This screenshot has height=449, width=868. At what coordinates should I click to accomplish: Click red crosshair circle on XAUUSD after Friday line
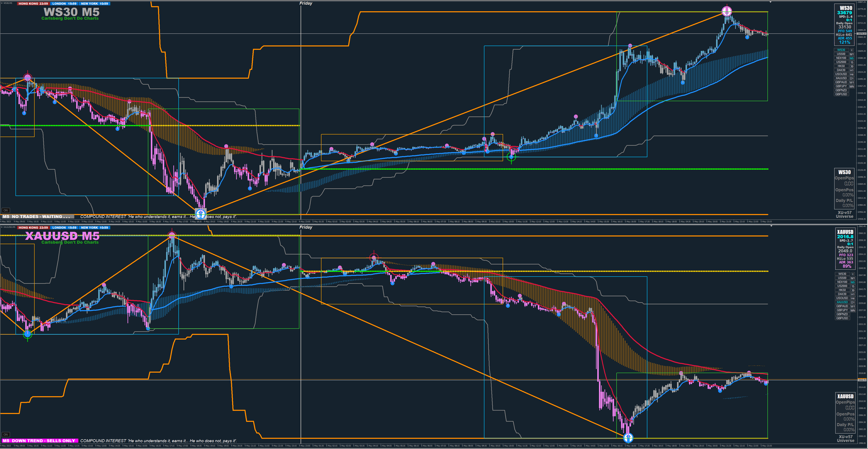coord(374,258)
